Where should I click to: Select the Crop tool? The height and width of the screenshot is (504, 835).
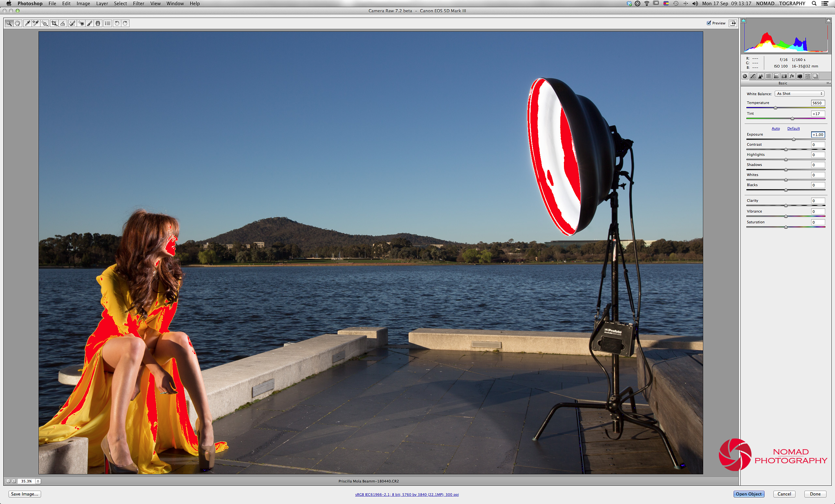point(54,23)
